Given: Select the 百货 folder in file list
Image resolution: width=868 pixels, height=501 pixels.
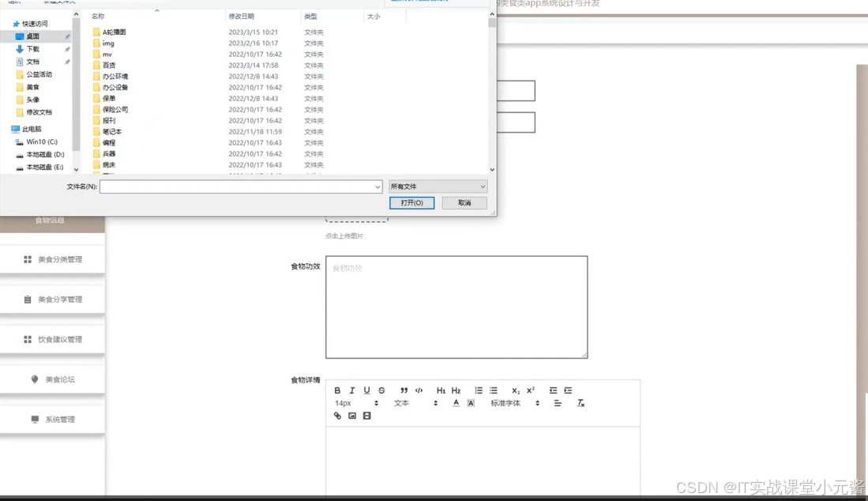Looking at the screenshot, I should tap(108, 66).
